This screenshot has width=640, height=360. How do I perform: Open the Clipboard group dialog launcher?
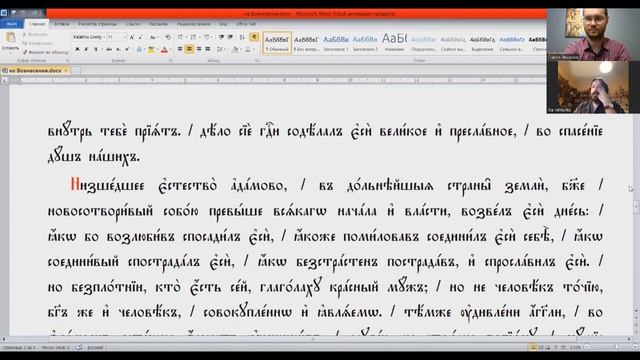[x=67, y=60]
